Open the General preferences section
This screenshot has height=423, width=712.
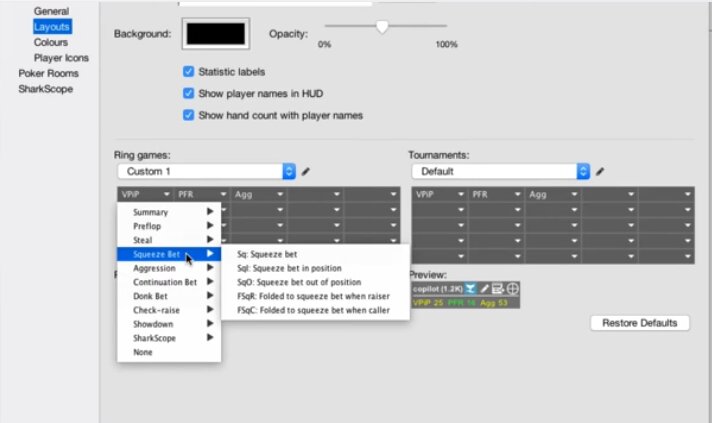(x=51, y=11)
